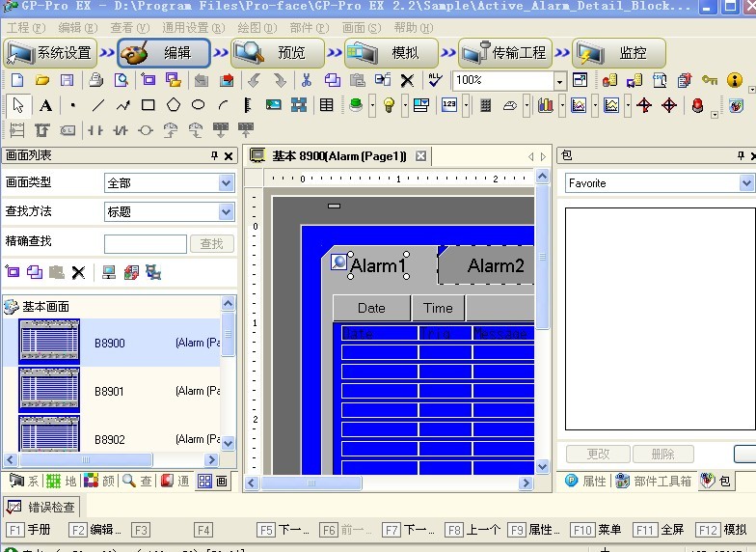Image resolution: width=756 pixels, height=552 pixels.
Task: Toggle the arrow selection pointer tool
Action: coord(17,105)
